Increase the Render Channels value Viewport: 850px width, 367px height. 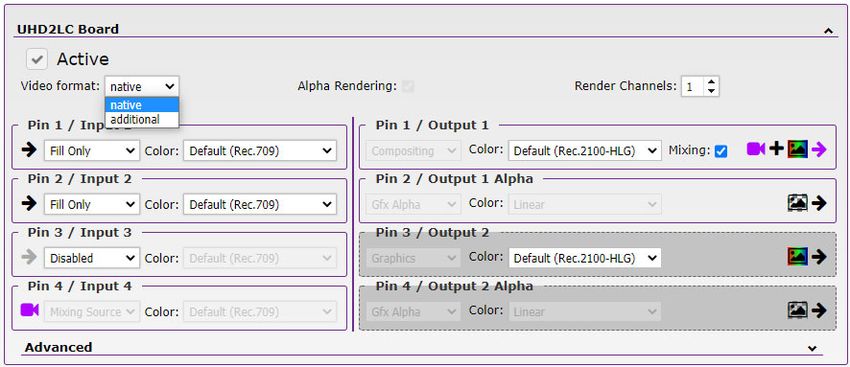[x=712, y=82]
